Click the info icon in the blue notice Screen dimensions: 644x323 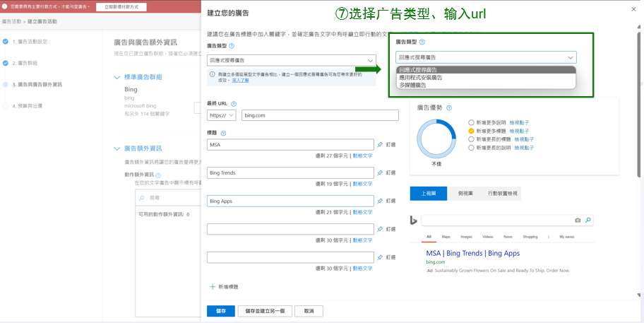213,74
